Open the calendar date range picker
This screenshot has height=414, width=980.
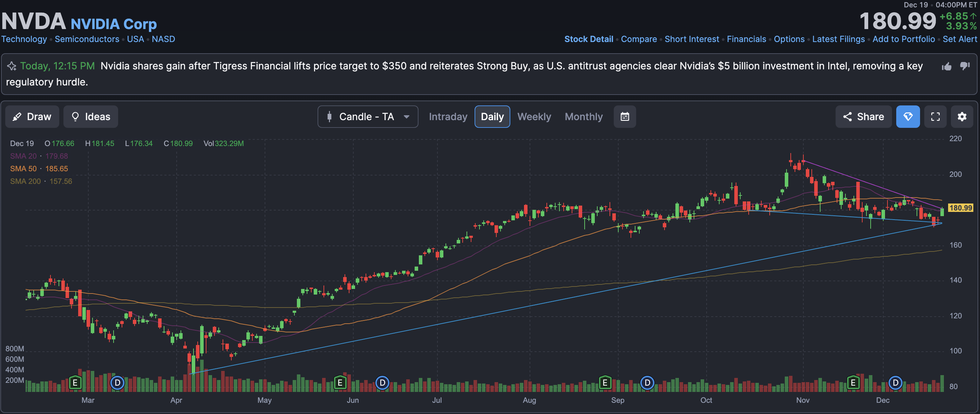[624, 117]
